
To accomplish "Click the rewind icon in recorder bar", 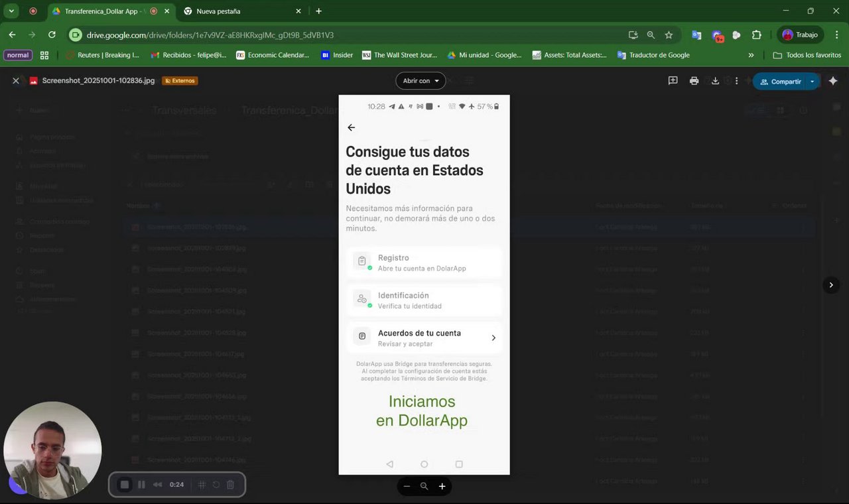I will point(157,485).
